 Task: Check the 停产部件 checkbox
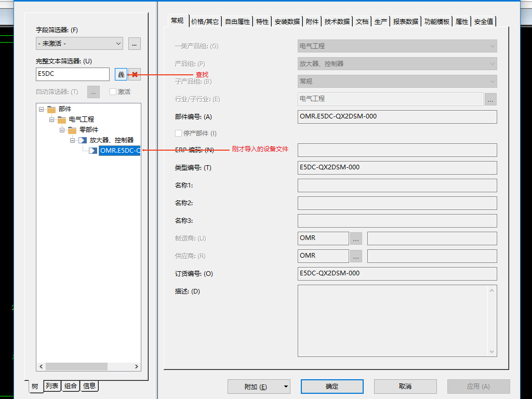pos(179,134)
